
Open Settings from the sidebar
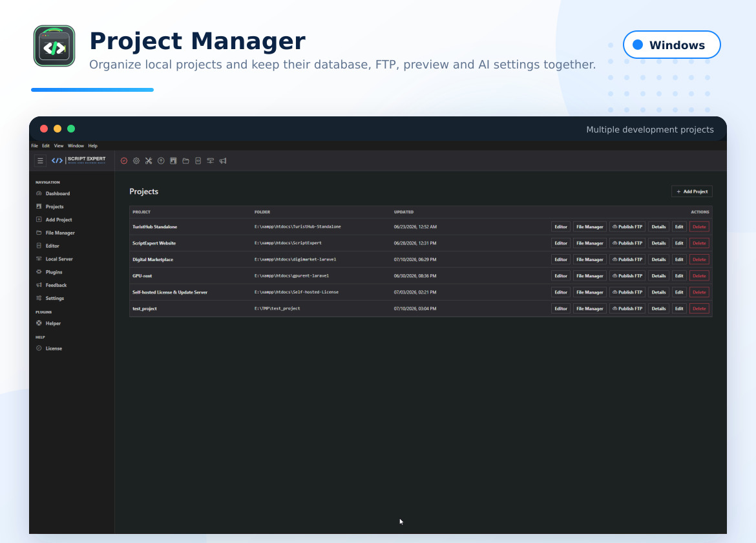point(55,298)
